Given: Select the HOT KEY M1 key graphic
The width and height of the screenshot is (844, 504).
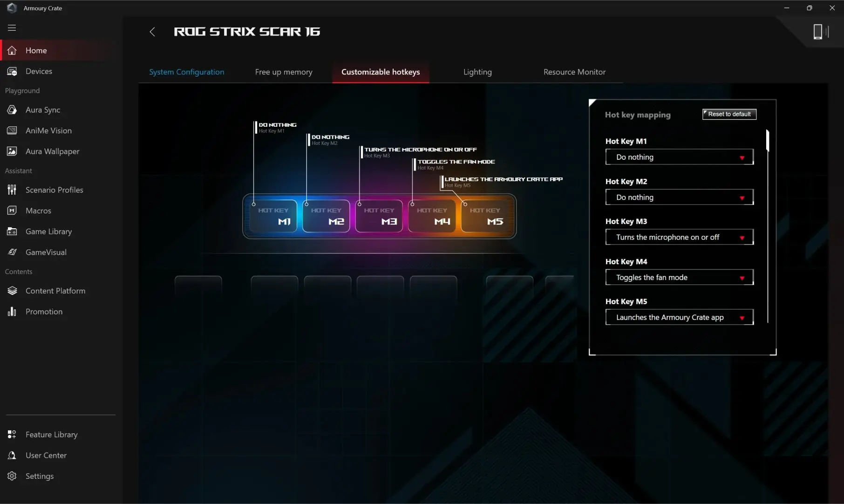Looking at the screenshot, I should pyautogui.click(x=273, y=216).
